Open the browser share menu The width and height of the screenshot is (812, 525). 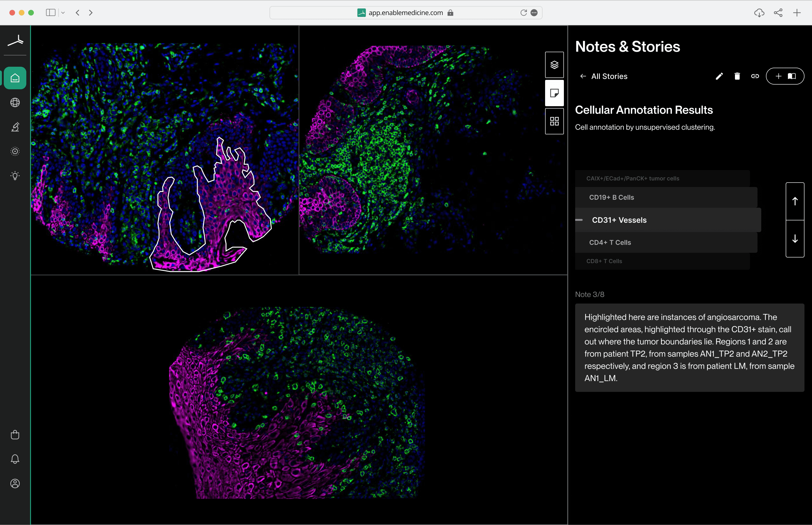tap(778, 13)
